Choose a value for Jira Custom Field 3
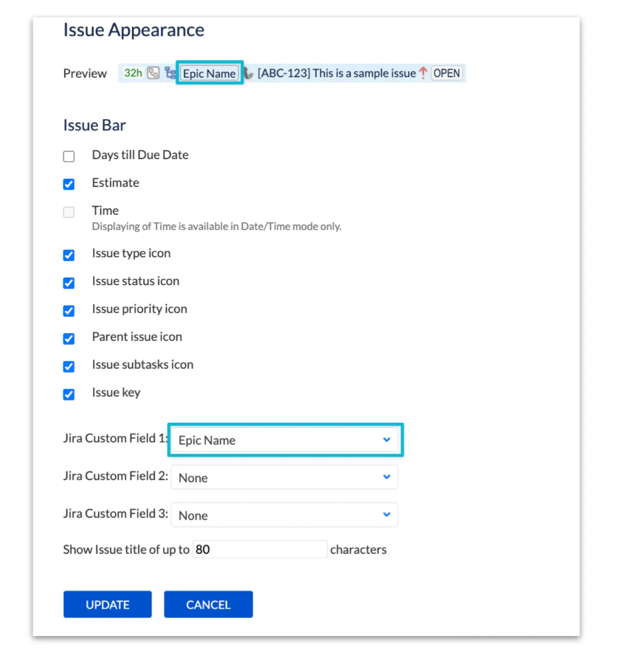618x672 pixels. (x=284, y=515)
